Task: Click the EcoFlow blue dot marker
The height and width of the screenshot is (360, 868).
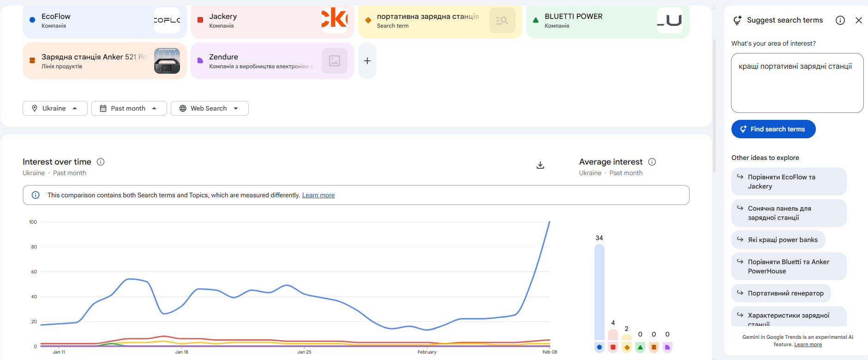Action: [32, 20]
